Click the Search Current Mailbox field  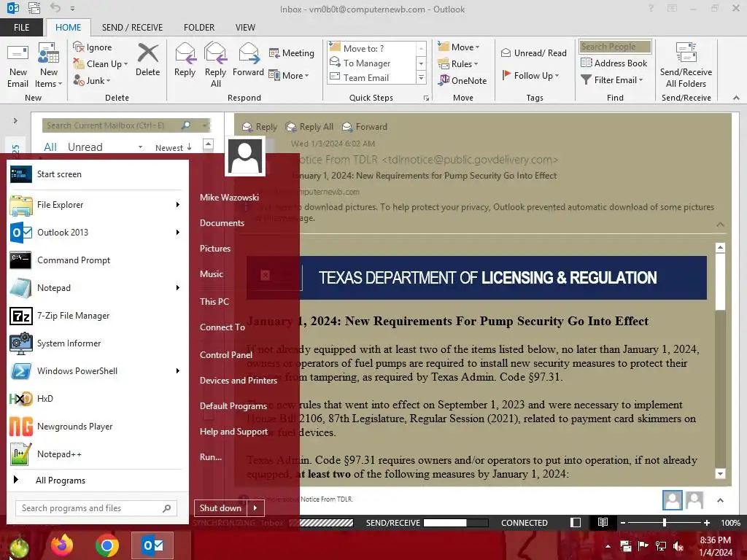coord(111,125)
